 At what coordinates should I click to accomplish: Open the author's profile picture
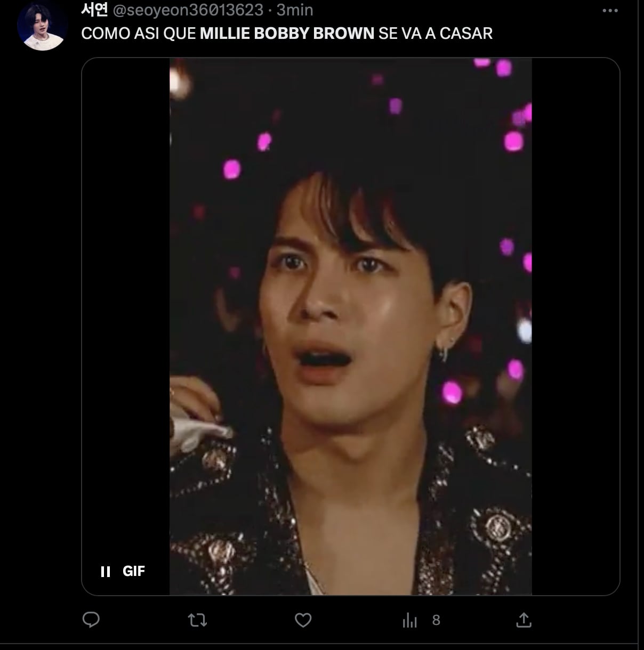(42, 26)
